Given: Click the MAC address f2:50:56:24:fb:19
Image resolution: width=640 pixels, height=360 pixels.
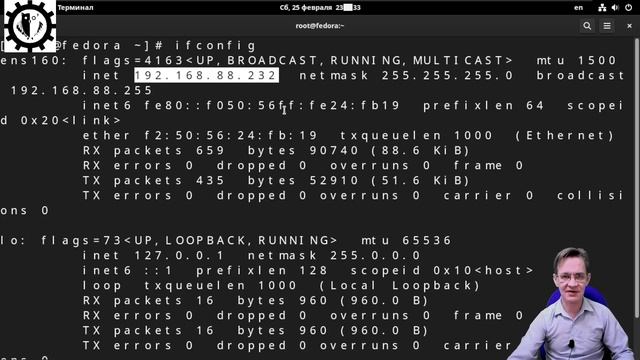Looking at the screenshot, I should click(x=231, y=136).
